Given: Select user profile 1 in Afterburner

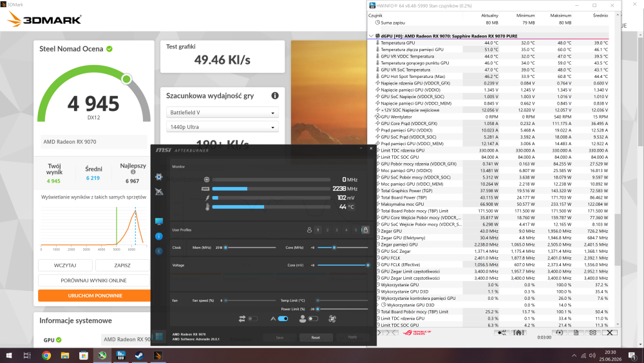Looking at the screenshot, I should pyautogui.click(x=318, y=230).
